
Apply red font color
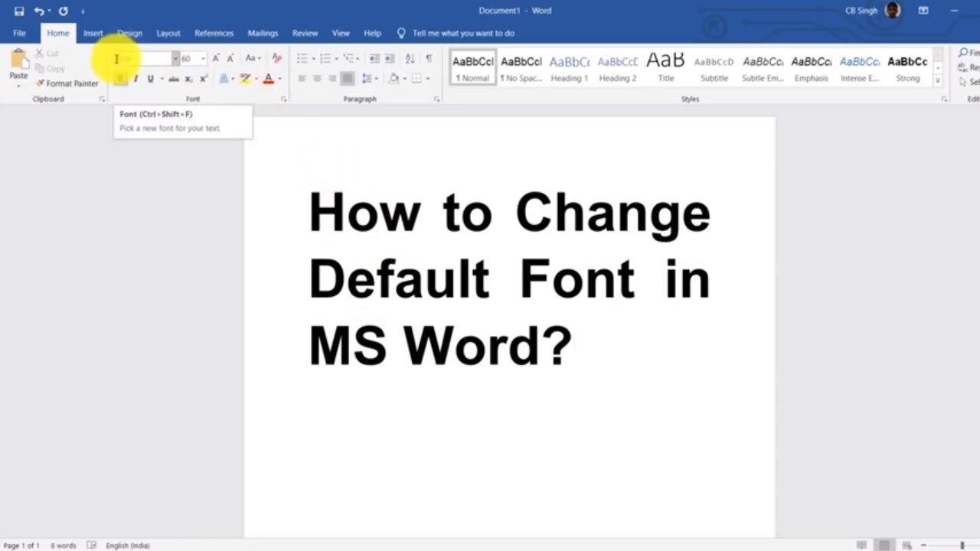[268, 79]
